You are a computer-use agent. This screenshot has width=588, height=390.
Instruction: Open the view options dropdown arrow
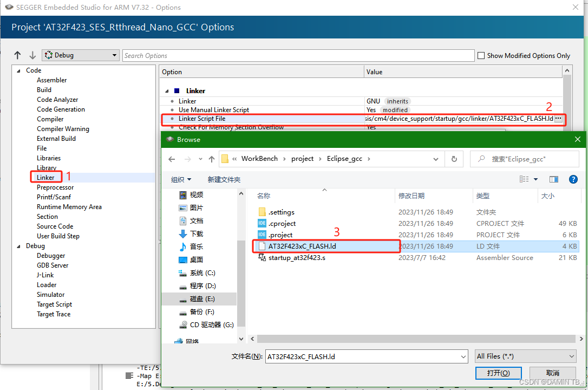(x=536, y=180)
